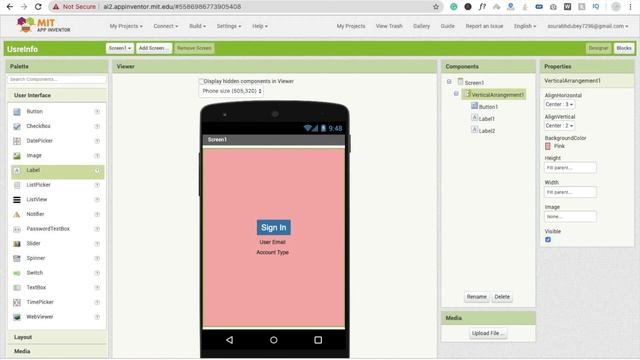Switch to the Designer view

tap(598, 48)
